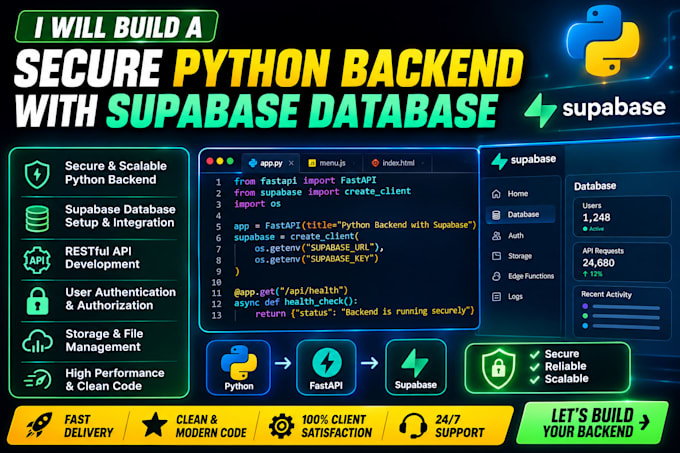Click the Database heading in dashboard
This screenshot has width=680, height=453.
[x=595, y=186]
